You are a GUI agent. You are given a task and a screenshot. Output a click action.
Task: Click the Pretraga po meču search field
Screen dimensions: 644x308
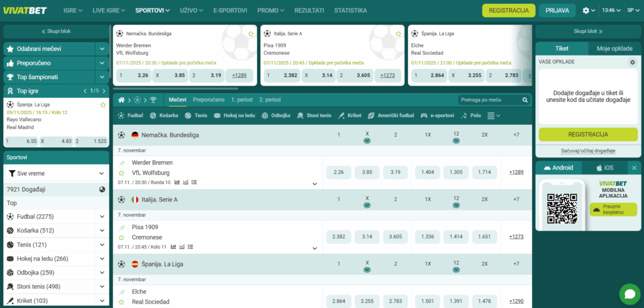(489, 100)
